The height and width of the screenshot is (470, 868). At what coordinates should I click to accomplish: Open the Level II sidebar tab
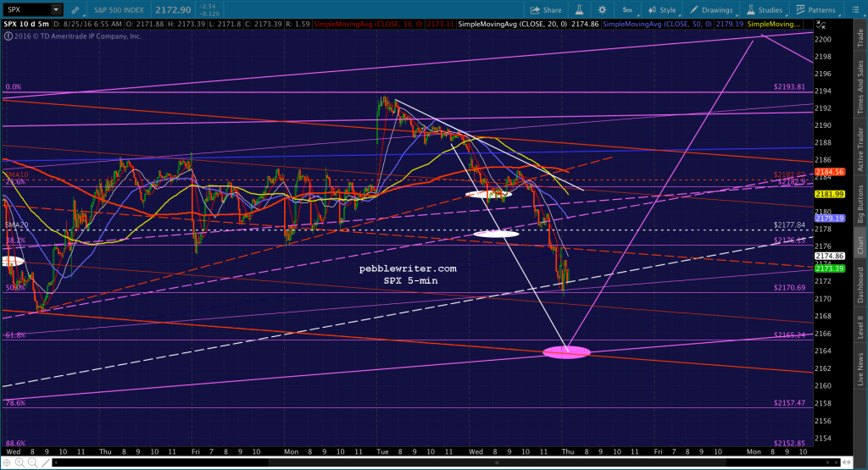click(860, 327)
